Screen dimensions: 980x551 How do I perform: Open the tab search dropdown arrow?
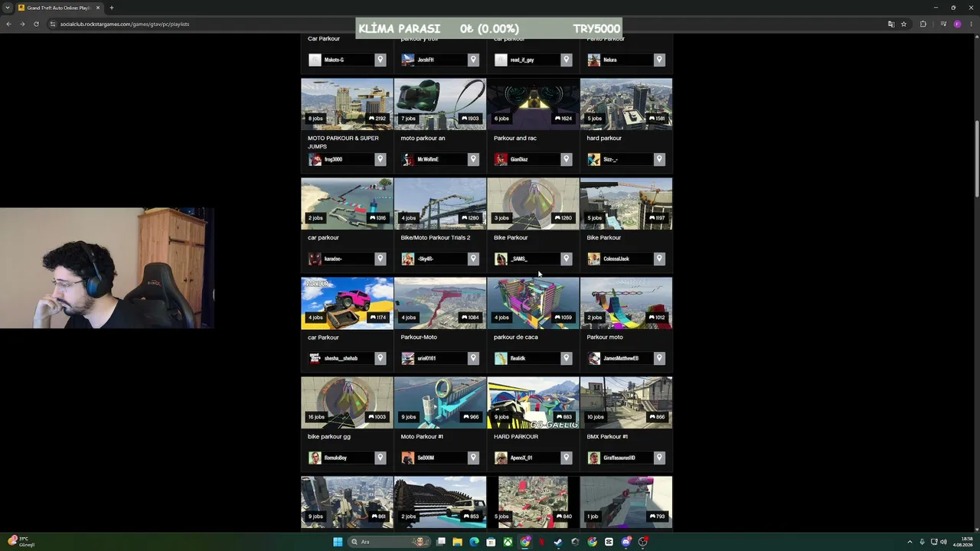pyautogui.click(x=7, y=8)
